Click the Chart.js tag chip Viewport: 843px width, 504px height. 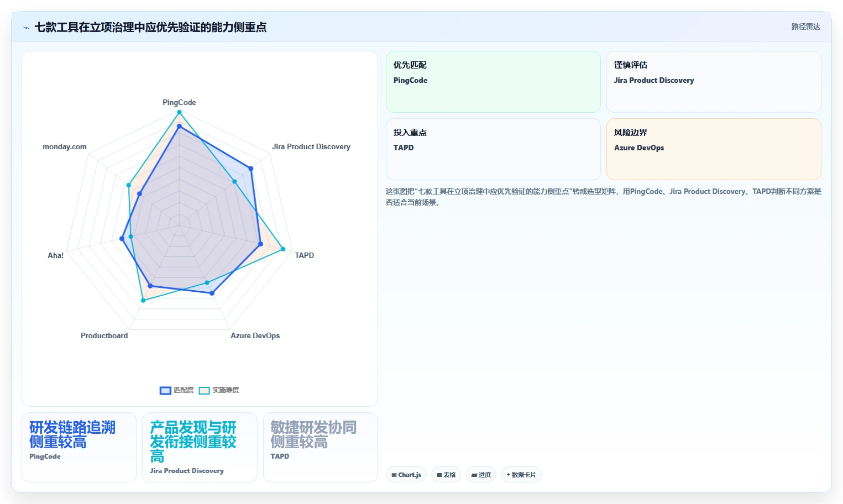coord(406,475)
